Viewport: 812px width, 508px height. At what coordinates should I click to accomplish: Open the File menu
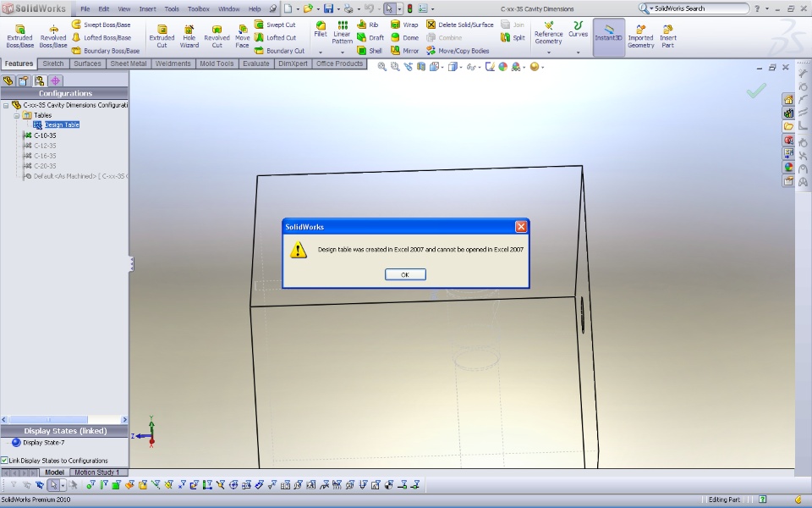(x=85, y=8)
